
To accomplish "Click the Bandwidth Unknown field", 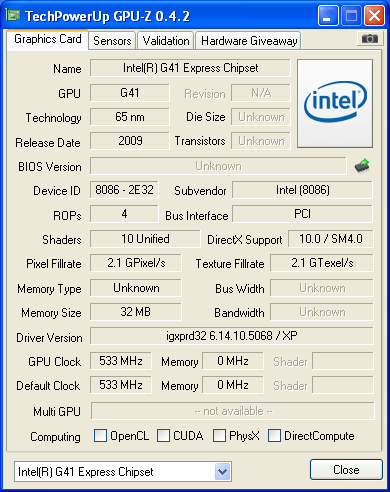I will (x=322, y=312).
